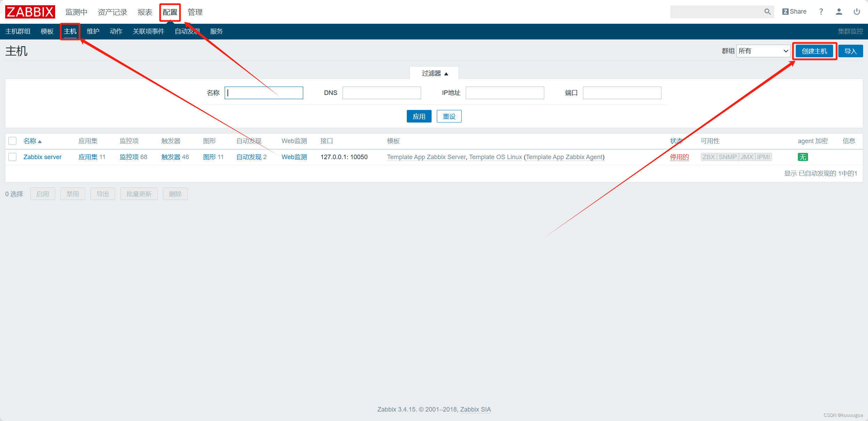Click the 集群监控 label
This screenshot has width=868, height=421.
tap(851, 31)
